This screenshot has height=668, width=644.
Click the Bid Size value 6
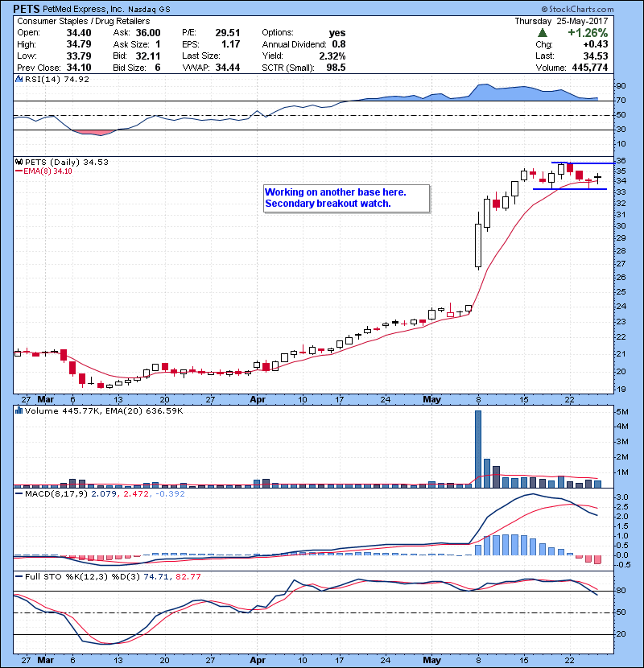158,68
